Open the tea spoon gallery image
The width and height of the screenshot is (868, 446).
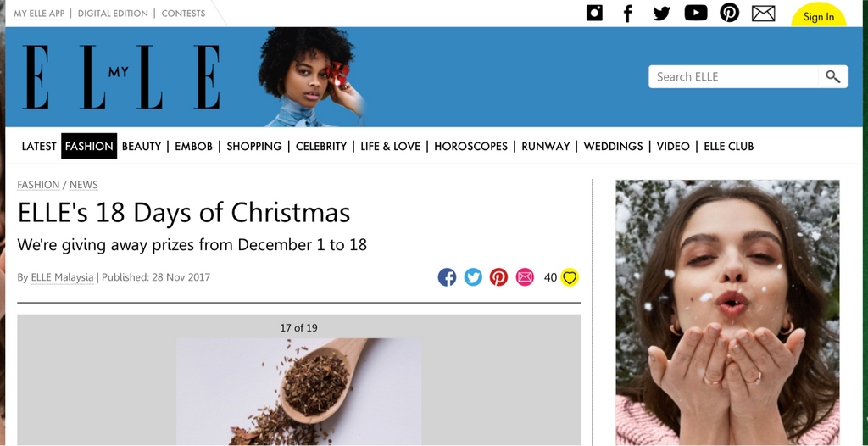point(299,392)
